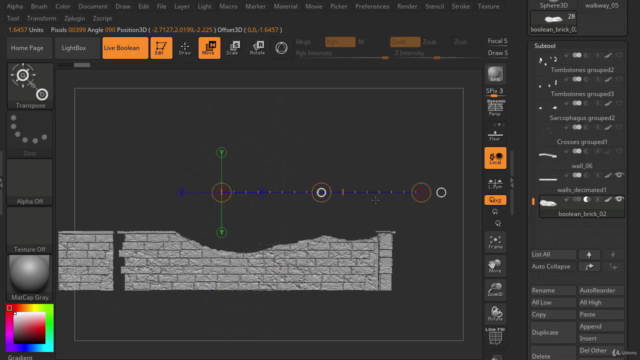
Task: Open the Texture menu
Action: point(489,7)
